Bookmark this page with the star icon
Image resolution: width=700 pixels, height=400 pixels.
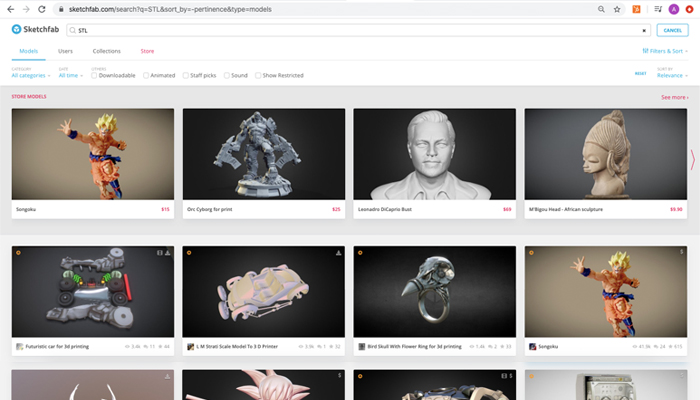point(617,9)
